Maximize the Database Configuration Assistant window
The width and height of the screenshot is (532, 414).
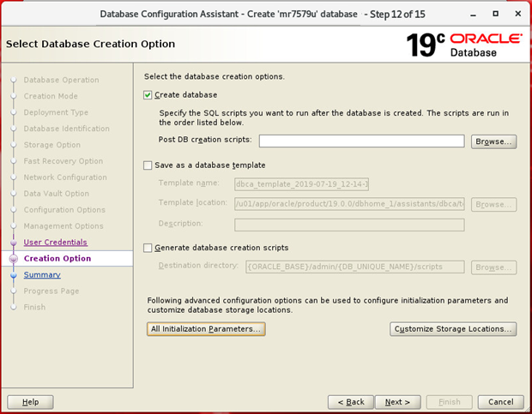pos(496,14)
